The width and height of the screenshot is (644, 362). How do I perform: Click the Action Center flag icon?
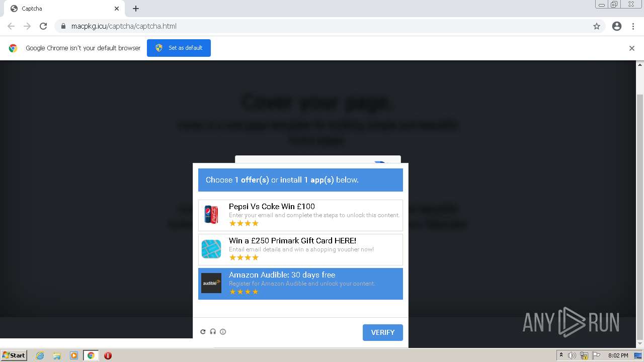596,355
